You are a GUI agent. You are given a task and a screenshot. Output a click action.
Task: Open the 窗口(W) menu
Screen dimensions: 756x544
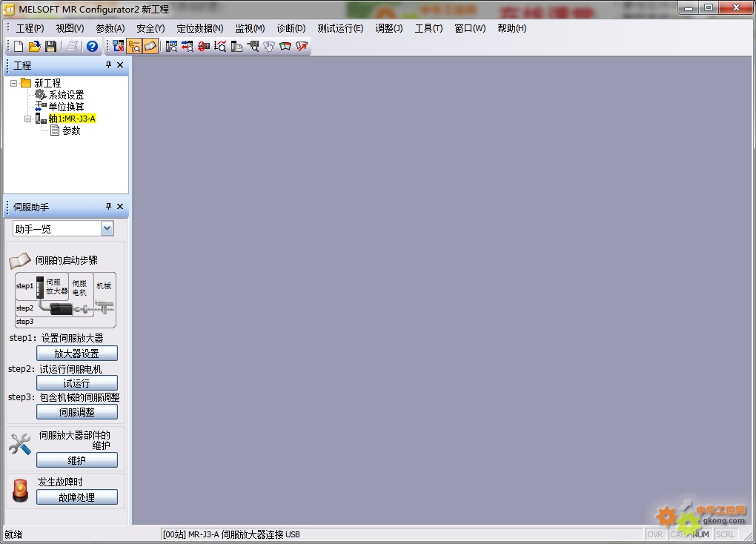coord(470,28)
